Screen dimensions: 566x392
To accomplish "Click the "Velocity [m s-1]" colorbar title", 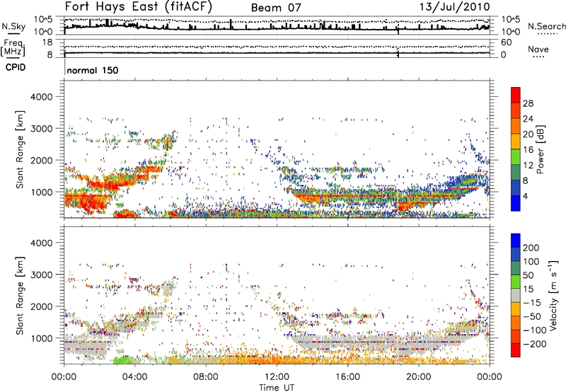I will [553, 295].
